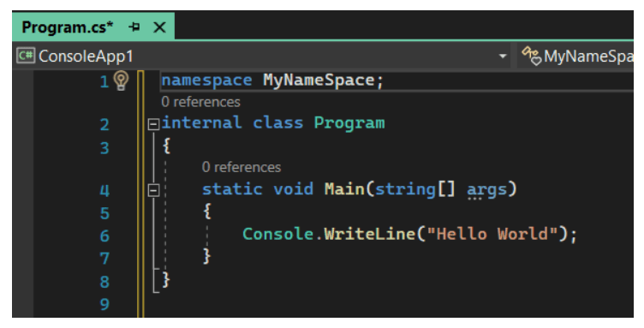
Task: Click the 'void' keyword
Action: (x=293, y=189)
